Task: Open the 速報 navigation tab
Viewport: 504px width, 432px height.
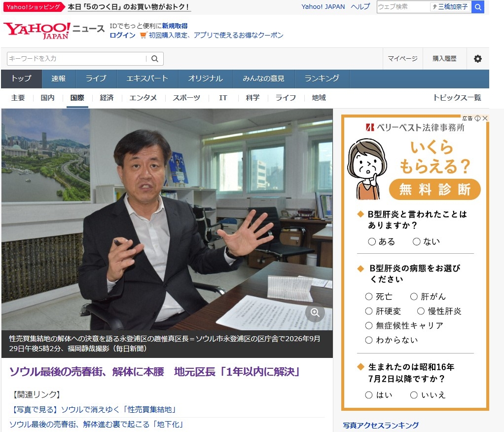Action: coord(59,79)
